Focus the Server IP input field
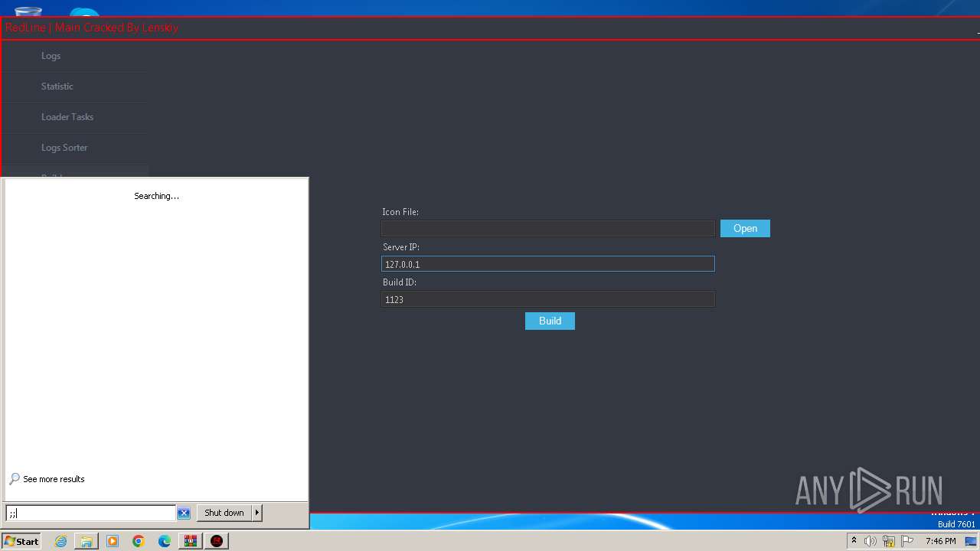Image resolution: width=980 pixels, height=551 pixels. (x=548, y=264)
